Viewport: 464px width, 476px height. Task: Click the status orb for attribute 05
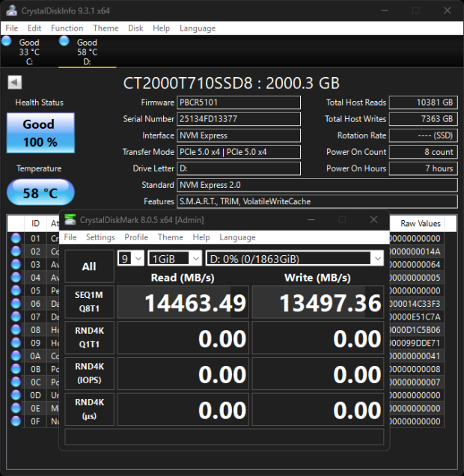(16, 290)
